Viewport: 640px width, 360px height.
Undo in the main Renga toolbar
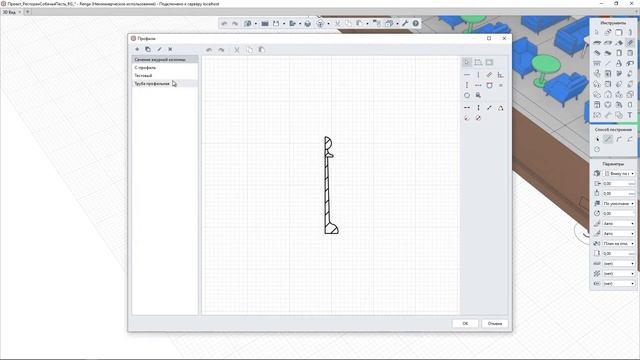pyautogui.click(x=224, y=24)
